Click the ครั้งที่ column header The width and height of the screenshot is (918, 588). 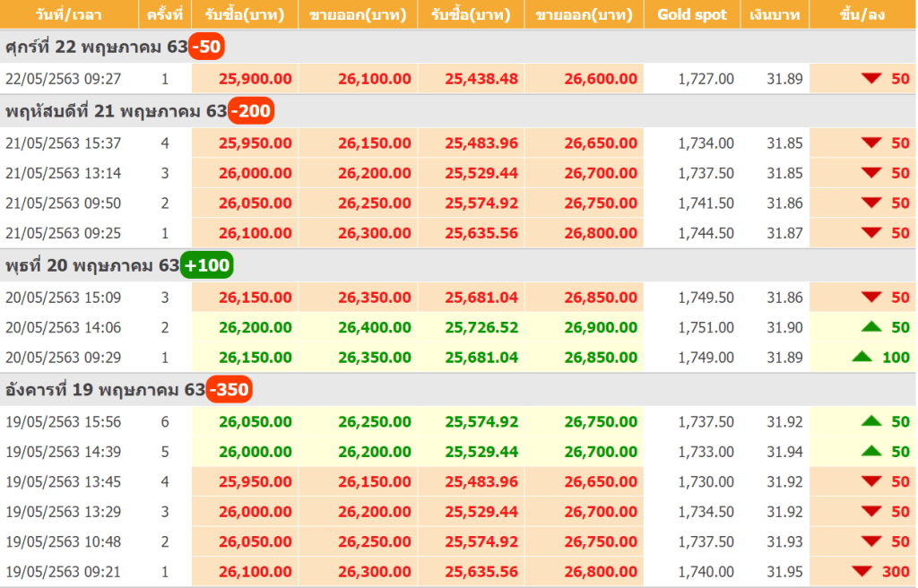pos(164,14)
